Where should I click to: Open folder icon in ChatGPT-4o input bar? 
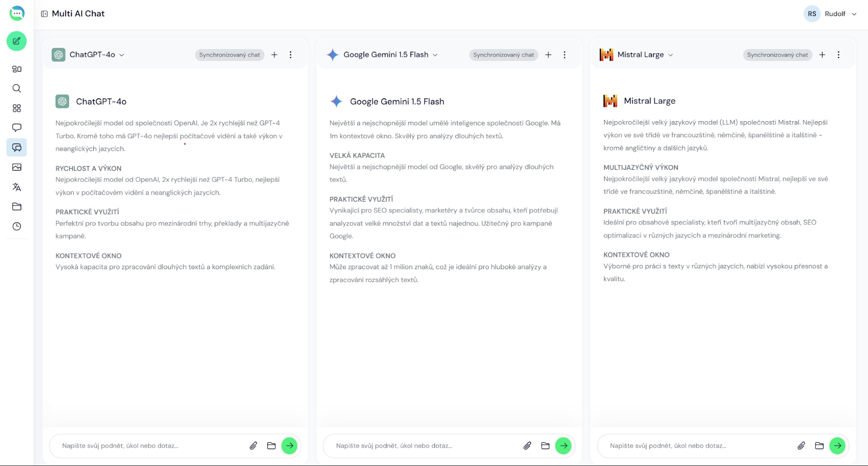point(271,446)
